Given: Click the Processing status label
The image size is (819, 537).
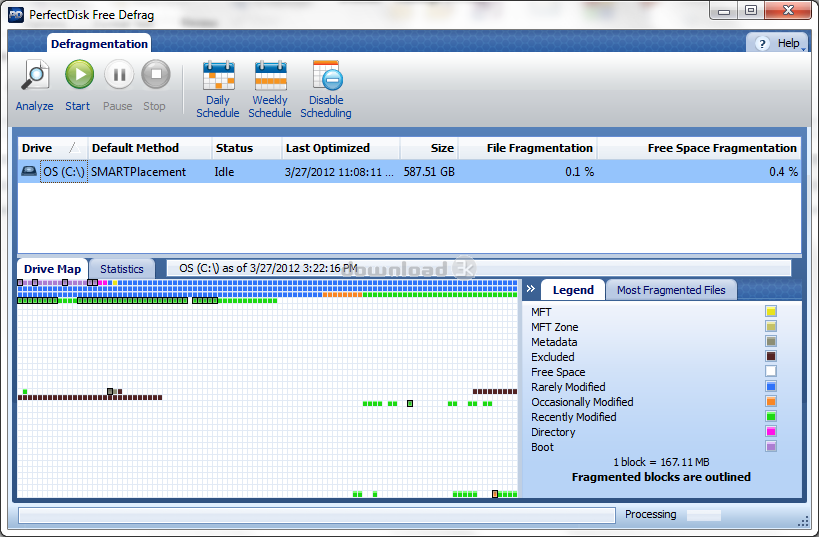Looking at the screenshot, I should click(x=650, y=515).
